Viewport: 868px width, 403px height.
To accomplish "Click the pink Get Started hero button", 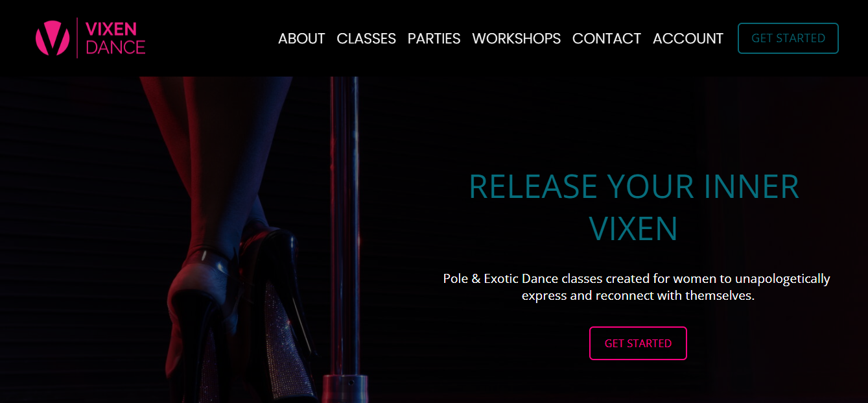I will click(638, 343).
